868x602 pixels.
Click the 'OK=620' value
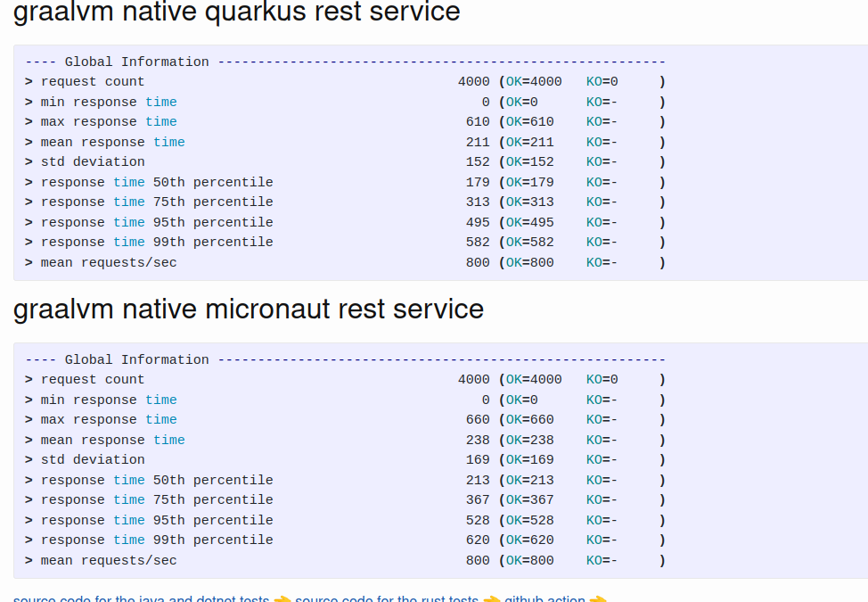click(x=529, y=540)
